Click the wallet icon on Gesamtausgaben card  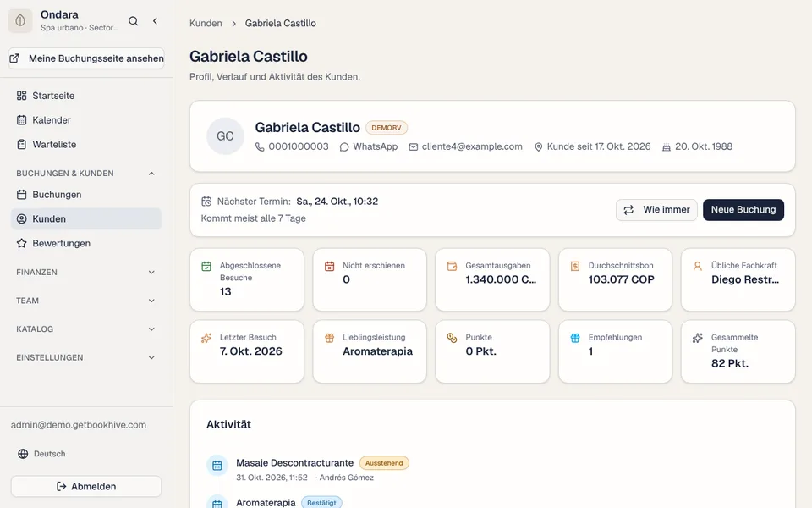(452, 266)
